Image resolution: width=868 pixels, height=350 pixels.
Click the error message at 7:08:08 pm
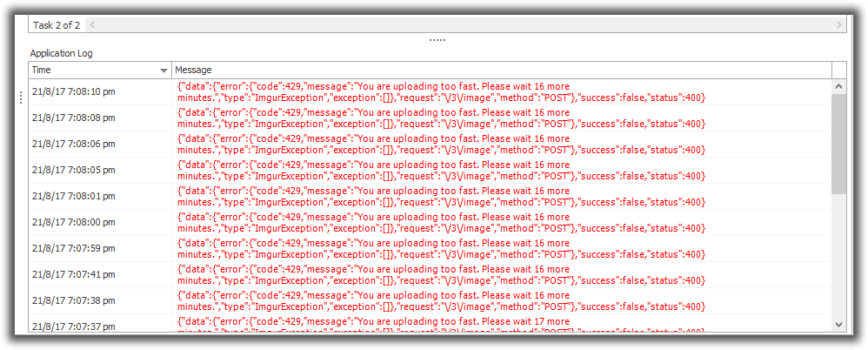coord(441,118)
